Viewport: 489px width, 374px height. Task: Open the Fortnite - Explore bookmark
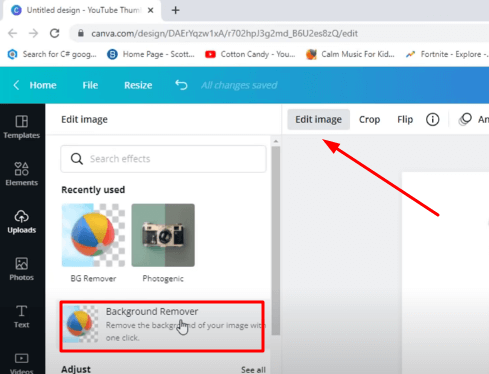(x=447, y=54)
